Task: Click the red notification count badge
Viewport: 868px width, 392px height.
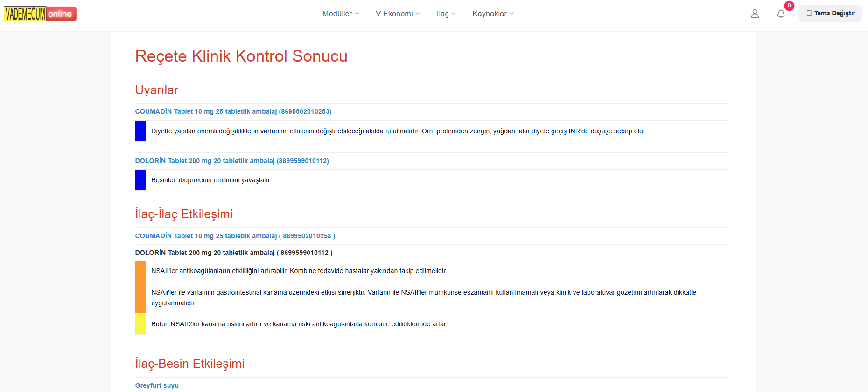Action: tap(789, 6)
